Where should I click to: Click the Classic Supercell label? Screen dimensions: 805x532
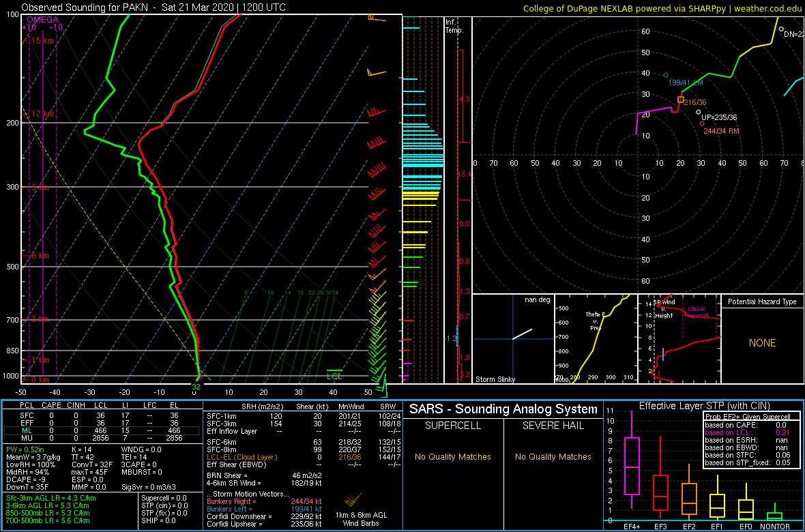697,312
